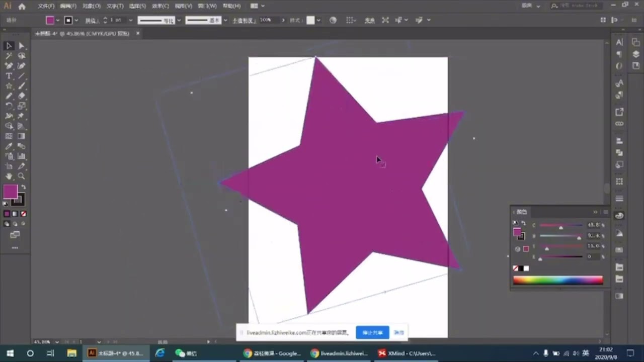This screenshot has width=644, height=362.
Task: Open the brush definition dropdown
Action: 225,21
